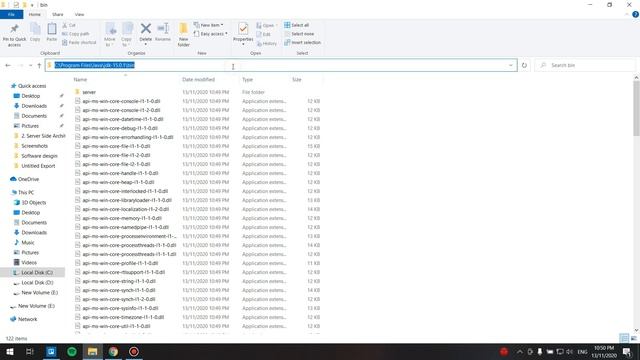Sort files by Name column header
Screen dimensions: 640x360
80,80
